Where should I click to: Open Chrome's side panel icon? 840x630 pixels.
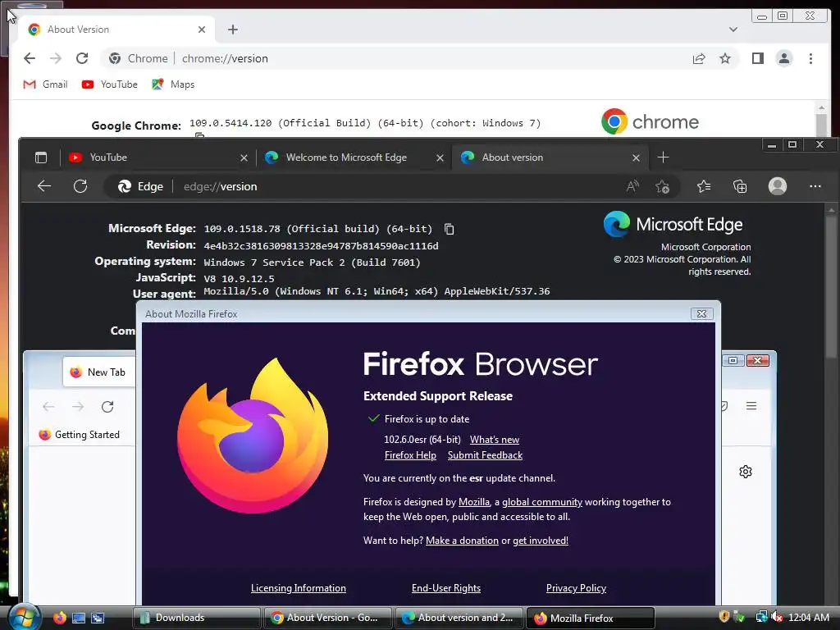tap(757, 58)
